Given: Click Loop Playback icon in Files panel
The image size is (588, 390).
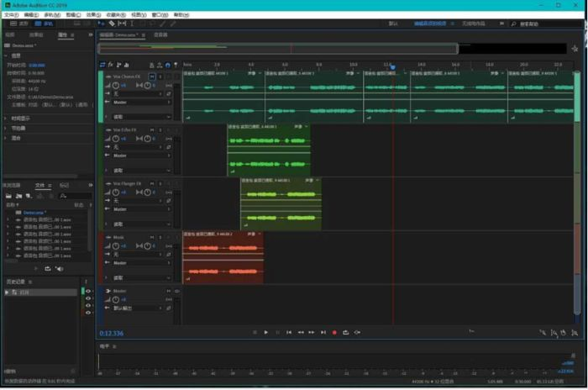Looking at the screenshot, I should coord(48,269).
